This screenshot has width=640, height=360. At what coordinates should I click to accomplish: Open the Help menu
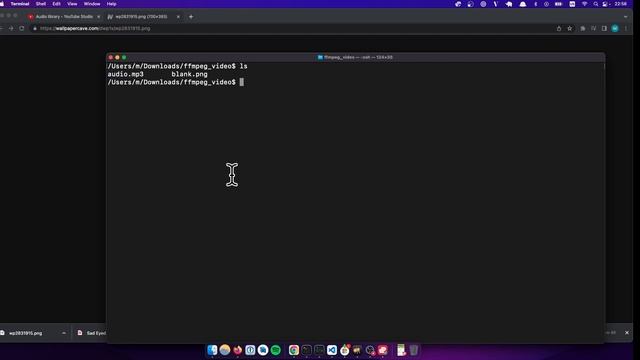(111, 4)
